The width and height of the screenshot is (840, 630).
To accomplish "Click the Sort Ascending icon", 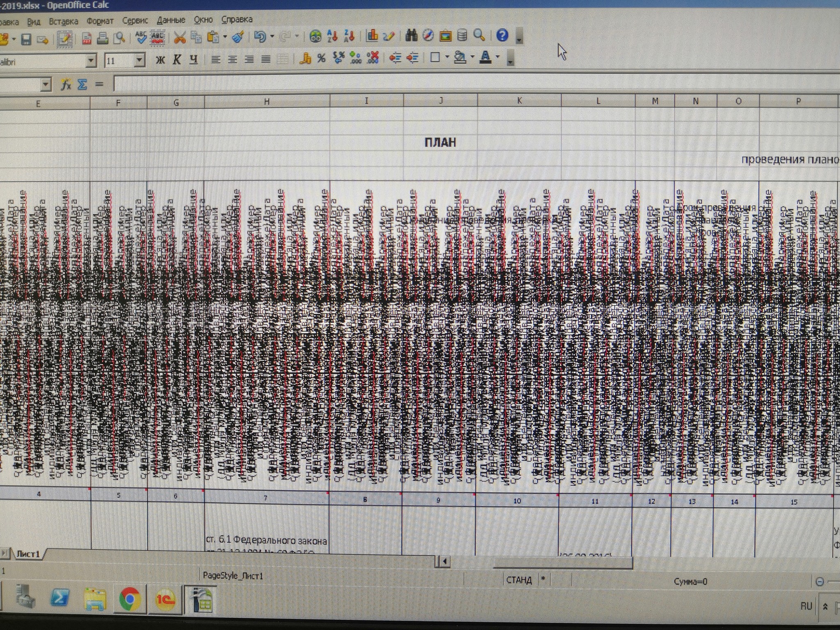I will click(332, 37).
